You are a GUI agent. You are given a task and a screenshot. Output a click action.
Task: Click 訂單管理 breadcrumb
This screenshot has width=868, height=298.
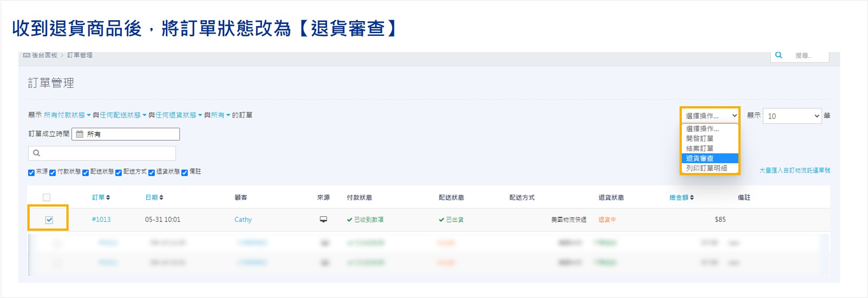click(x=80, y=55)
